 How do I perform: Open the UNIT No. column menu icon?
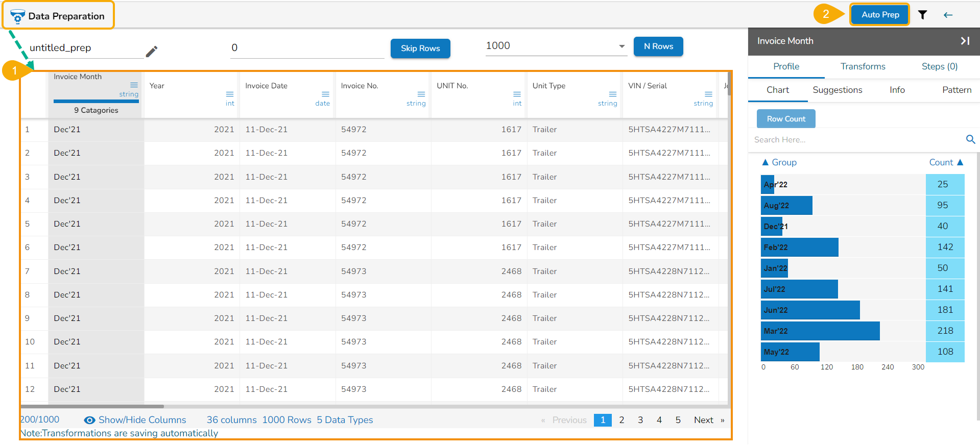click(517, 94)
